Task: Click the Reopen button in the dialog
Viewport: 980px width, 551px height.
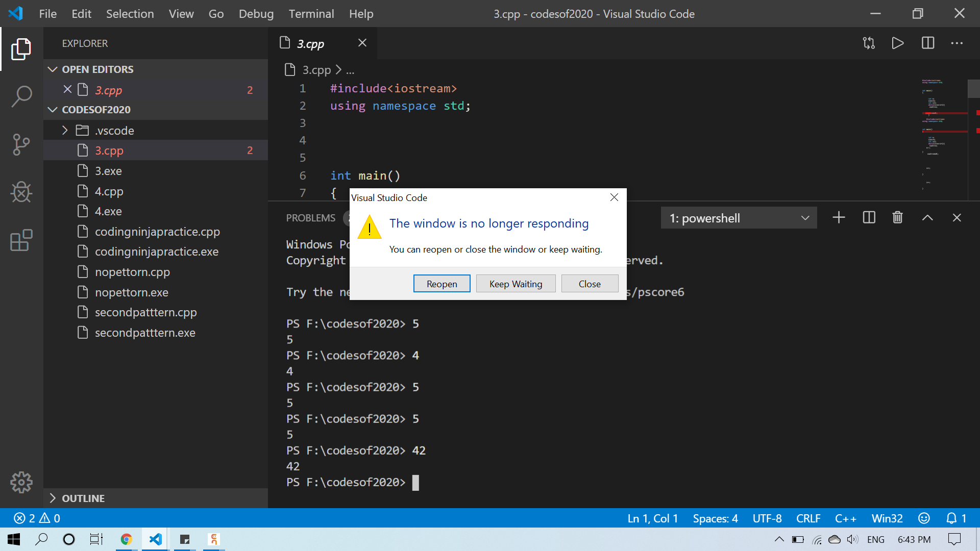Action: (x=442, y=284)
